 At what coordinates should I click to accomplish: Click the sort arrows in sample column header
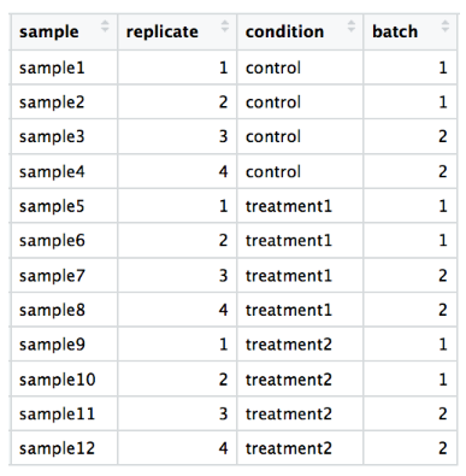coord(105,26)
